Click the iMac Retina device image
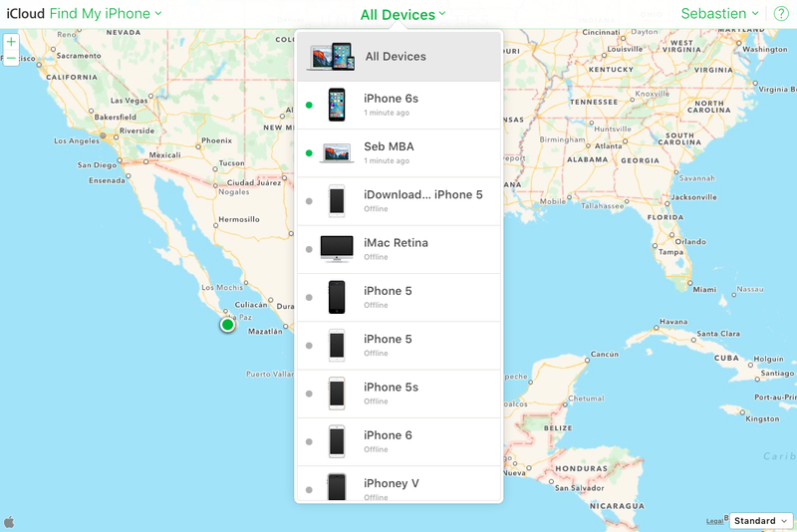 coord(337,249)
